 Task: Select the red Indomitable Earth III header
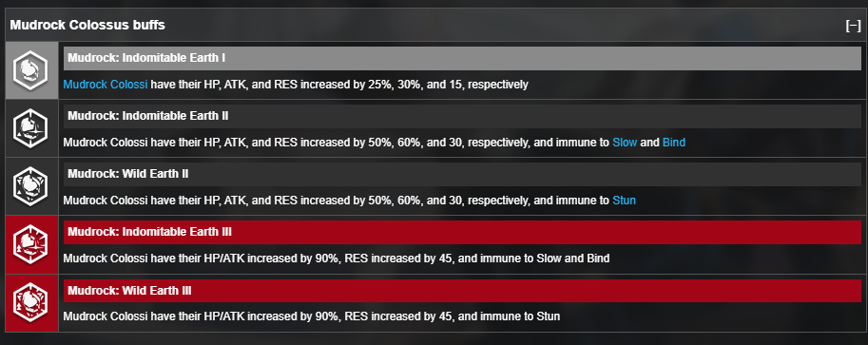pos(462,233)
